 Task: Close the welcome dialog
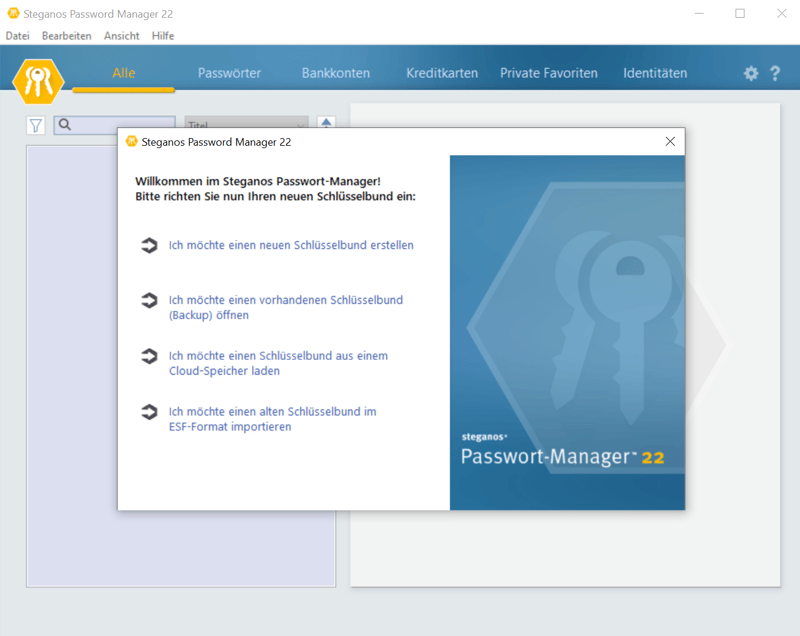670,142
